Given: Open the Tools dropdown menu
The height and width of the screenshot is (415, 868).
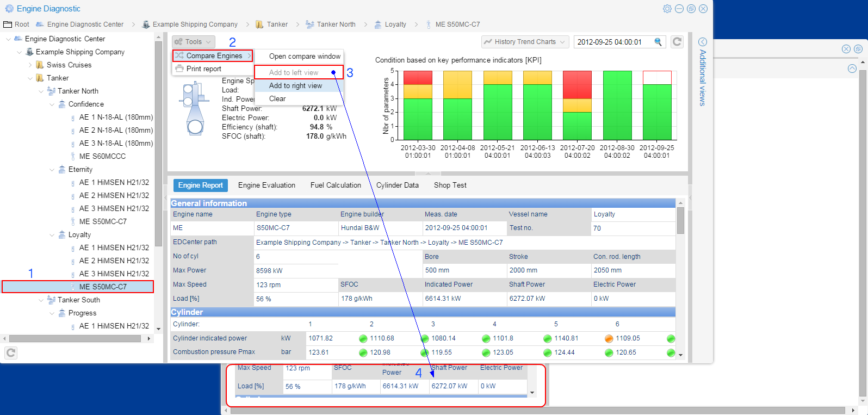Looking at the screenshot, I should point(194,42).
